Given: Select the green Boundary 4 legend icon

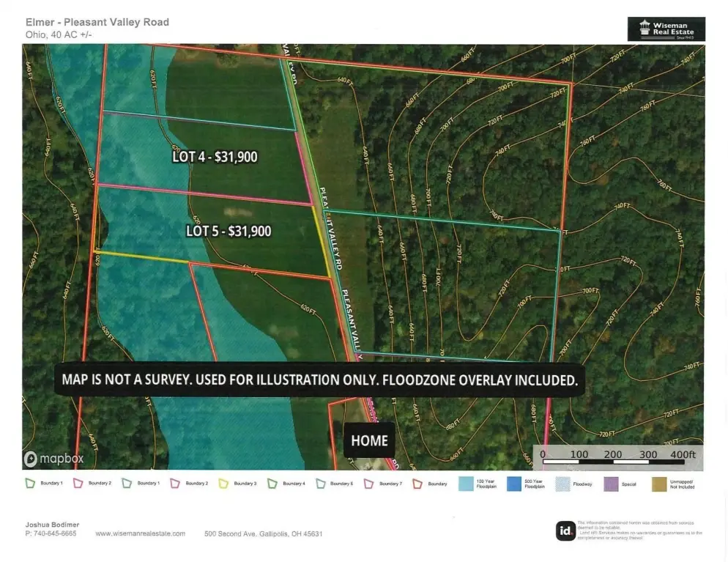Looking at the screenshot, I should pos(272,484).
